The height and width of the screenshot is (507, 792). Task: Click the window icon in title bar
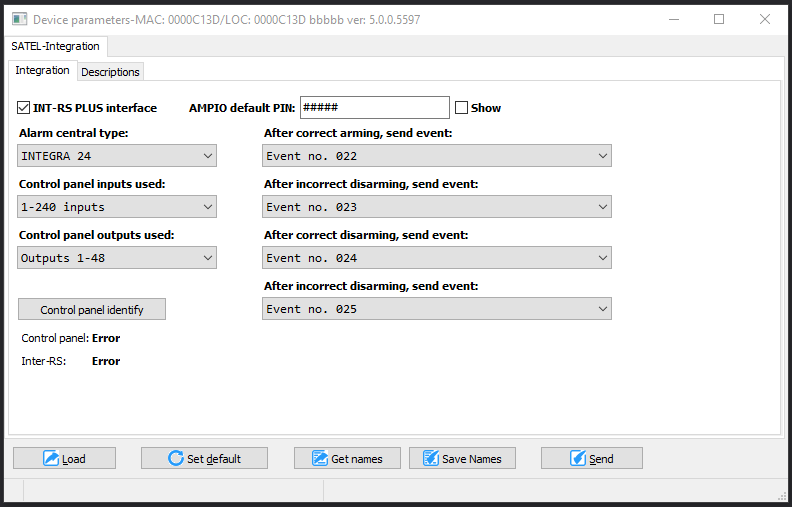click(x=19, y=19)
